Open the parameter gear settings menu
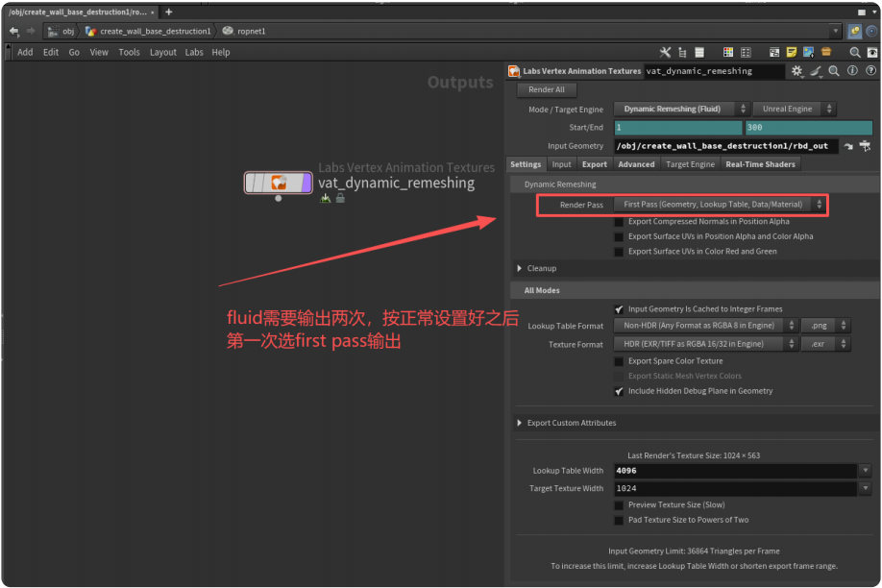882x588 pixels. click(796, 71)
